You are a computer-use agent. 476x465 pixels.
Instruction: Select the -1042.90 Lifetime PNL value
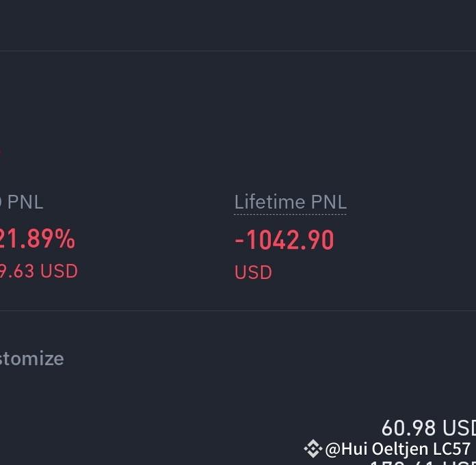(284, 240)
